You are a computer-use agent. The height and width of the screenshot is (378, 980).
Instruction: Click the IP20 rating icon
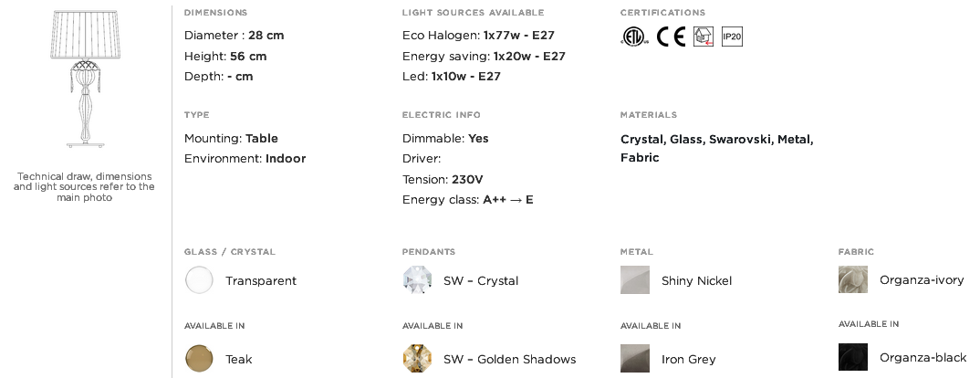pyautogui.click(x=732, y=37)
